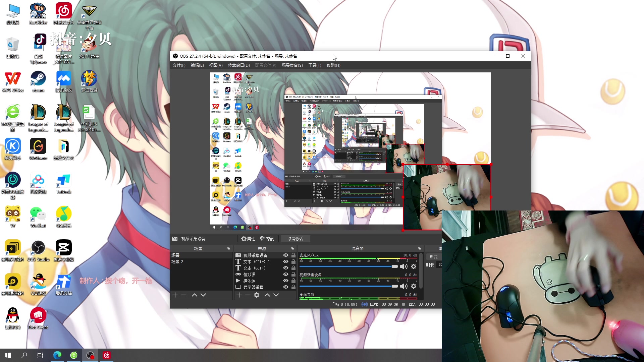Open taskbar search magnifier
Image resolution: width=644 pixels, height=362 pixels.
point(24,355)
